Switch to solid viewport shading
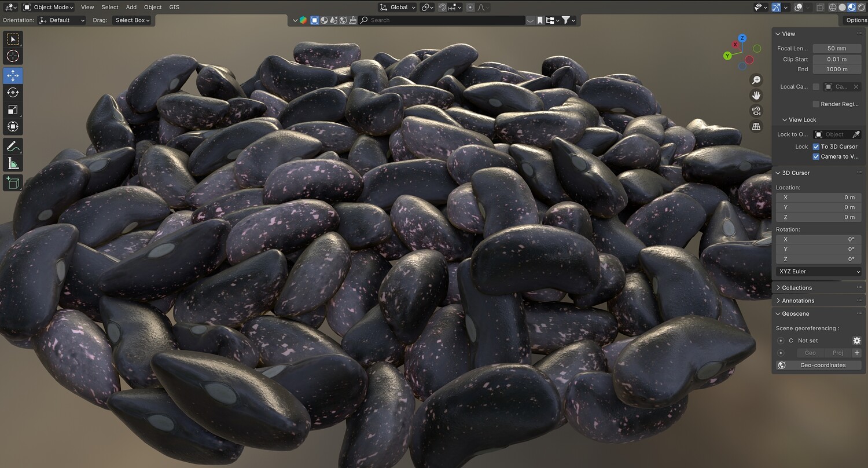Image resolution: width=868 pixels, height=468 pixels. pos(843,8)
